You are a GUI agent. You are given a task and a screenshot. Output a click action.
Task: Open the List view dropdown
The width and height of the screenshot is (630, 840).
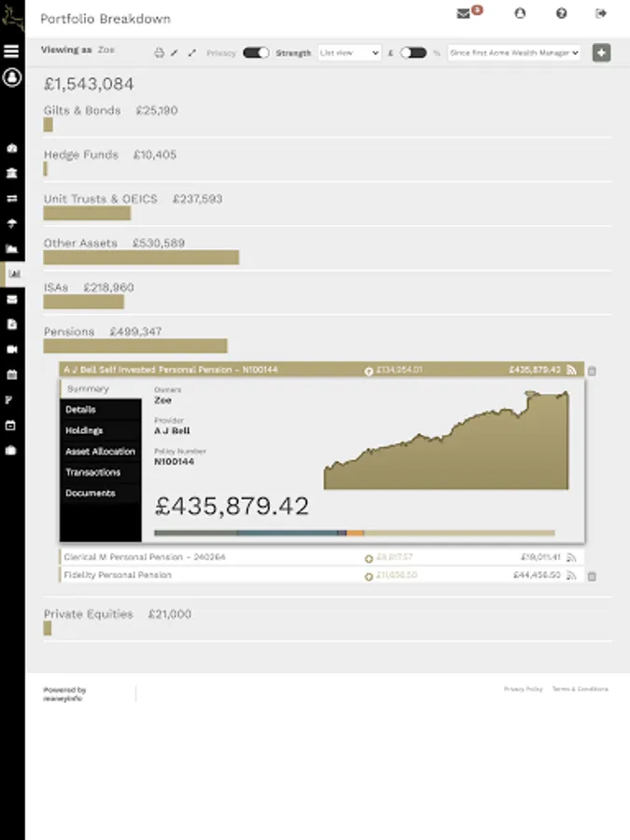point(349,52)
